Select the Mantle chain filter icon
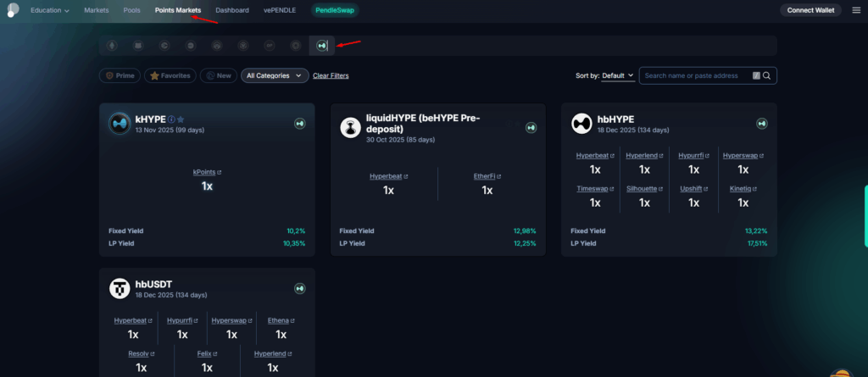 pyautogui.click(x=296, y=46)
